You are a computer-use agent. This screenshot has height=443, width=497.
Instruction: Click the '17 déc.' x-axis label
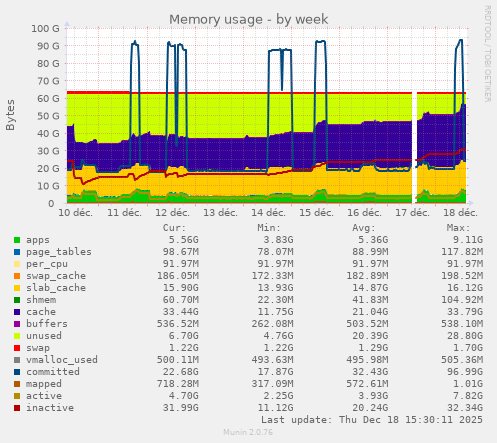[412, 213]
